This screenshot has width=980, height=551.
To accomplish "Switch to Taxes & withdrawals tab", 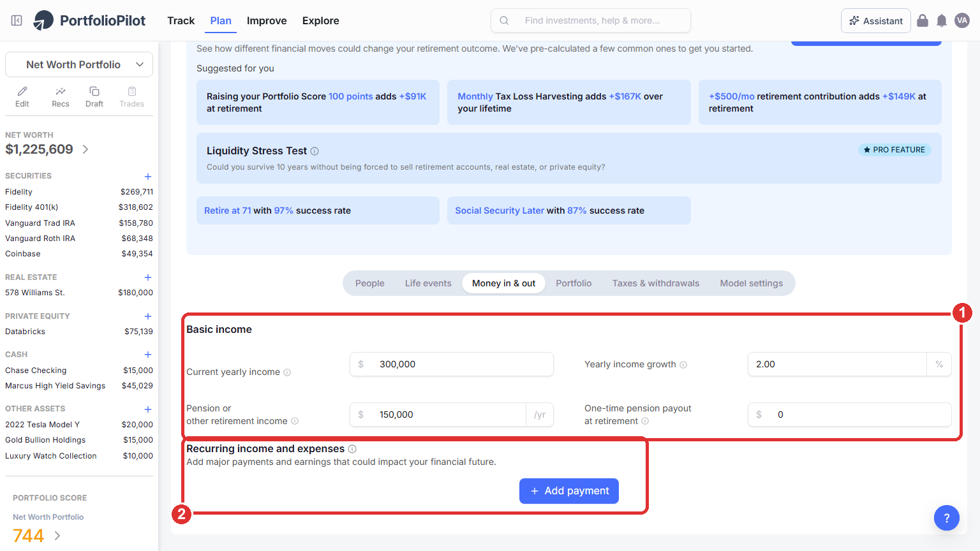I will tap(656, 283).
